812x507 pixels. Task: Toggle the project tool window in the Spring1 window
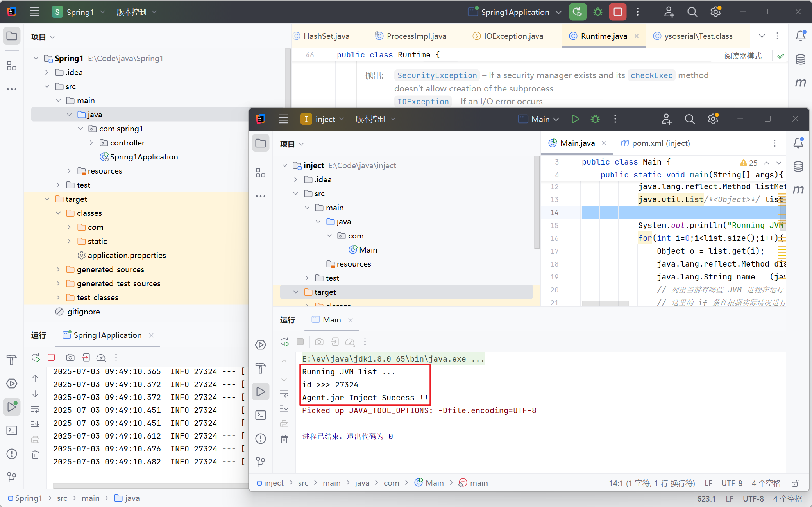[x=12, y=36]
